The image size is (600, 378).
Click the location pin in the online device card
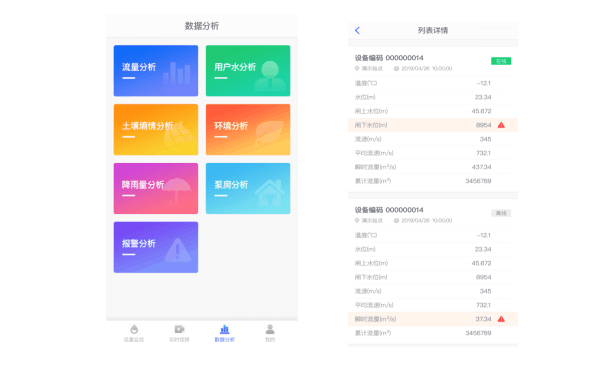click(x=357, y=68)
